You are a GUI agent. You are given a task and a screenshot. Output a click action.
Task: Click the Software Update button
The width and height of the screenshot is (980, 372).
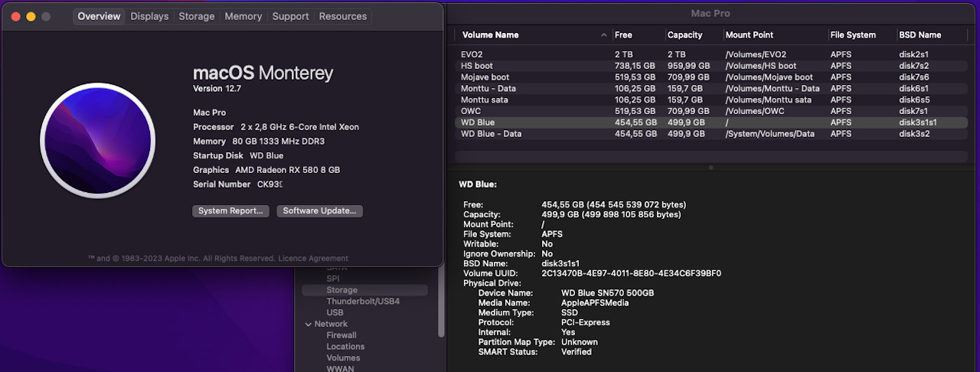pyautogui.click(x=319, y=210)
